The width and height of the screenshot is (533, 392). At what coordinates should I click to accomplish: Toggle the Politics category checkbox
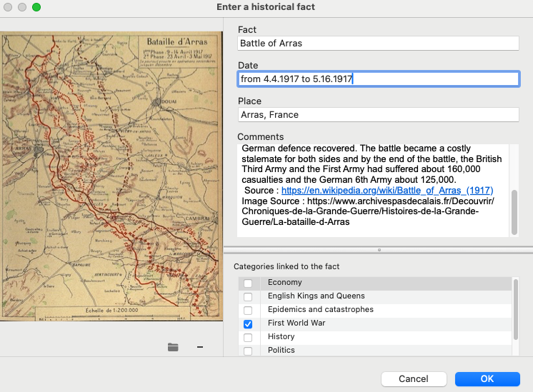248,351
